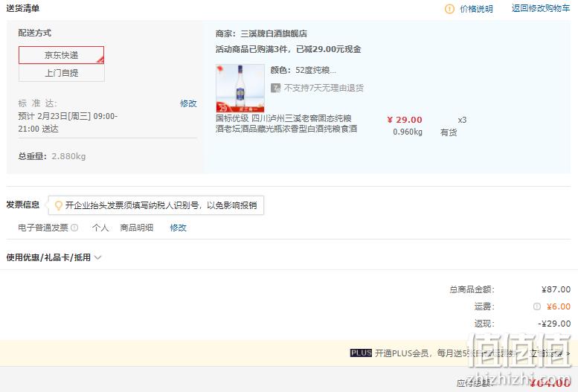Viewport: 578px width, 392px height.
Task: Click the product price ¥ 29.00
Action: point(405,120)
